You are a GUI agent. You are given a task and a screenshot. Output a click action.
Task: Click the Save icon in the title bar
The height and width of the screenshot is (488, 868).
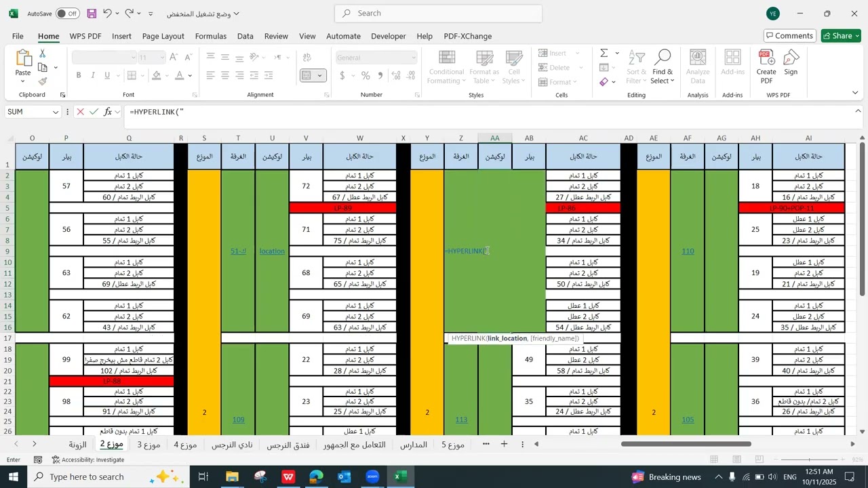click(x=92, y=14)
